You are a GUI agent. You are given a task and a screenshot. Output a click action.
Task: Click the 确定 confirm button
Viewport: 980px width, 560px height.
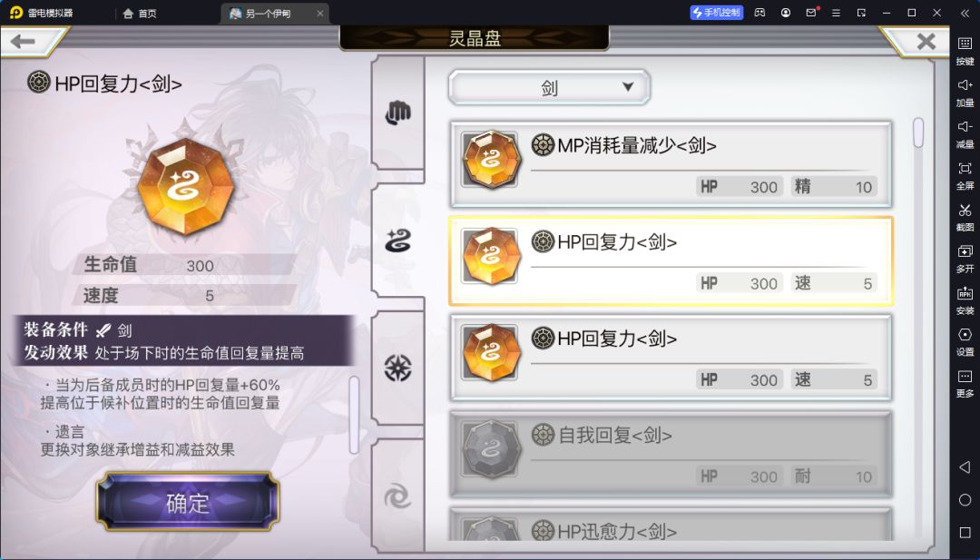click(188, 502)
